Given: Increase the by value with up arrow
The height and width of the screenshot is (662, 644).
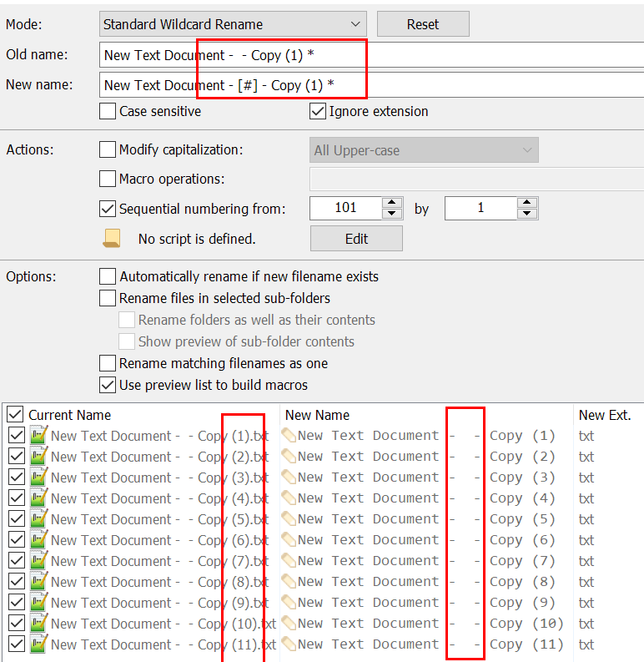Looking at the screenshot, I should [527, 203].
